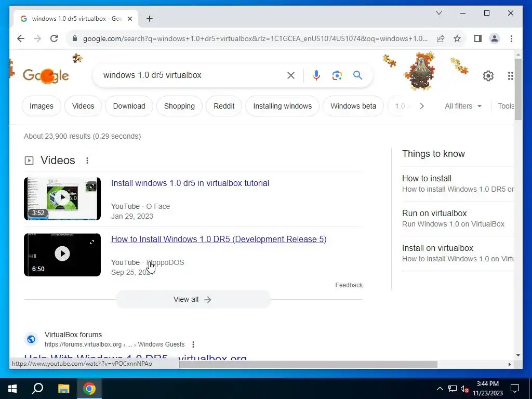The height and width of the screenshot is (399, 532).
Task: Click the Chrome taskbar icon
Action: click(x=89, y=389)
